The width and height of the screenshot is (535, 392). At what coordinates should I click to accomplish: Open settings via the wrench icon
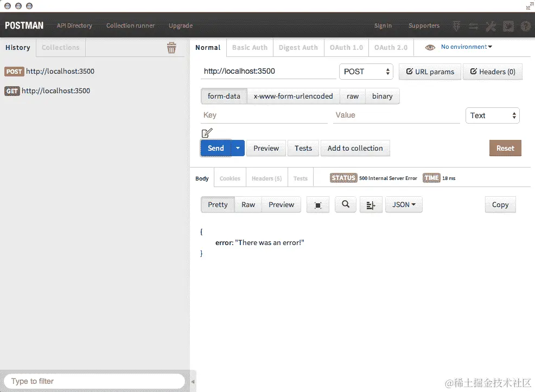[x=491, y=26]
